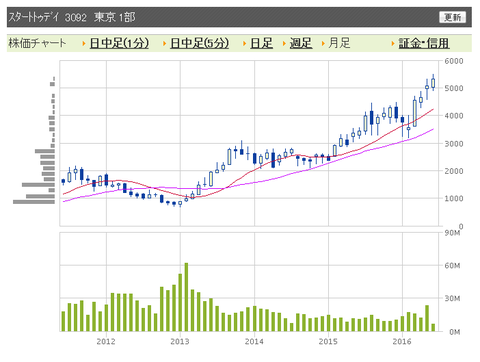The image size is (480, 362).
Task: Click the orange arrow before 証金・信用
Action: (x=393, y=43)
